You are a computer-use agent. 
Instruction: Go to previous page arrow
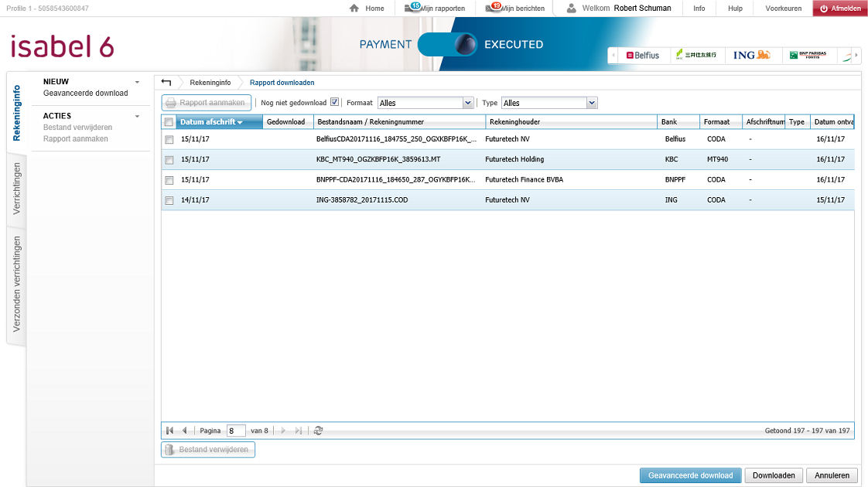point(184,431)
